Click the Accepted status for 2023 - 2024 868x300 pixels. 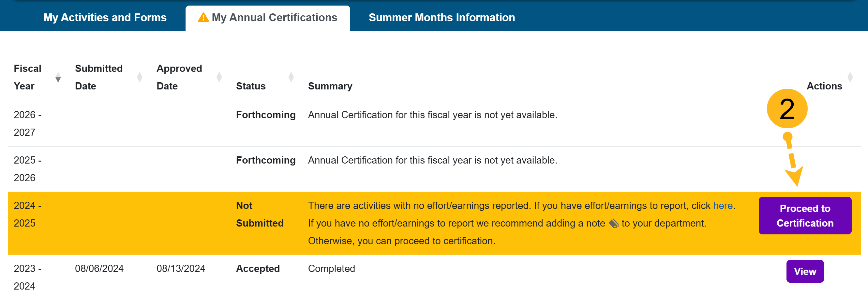click(258, 269)
